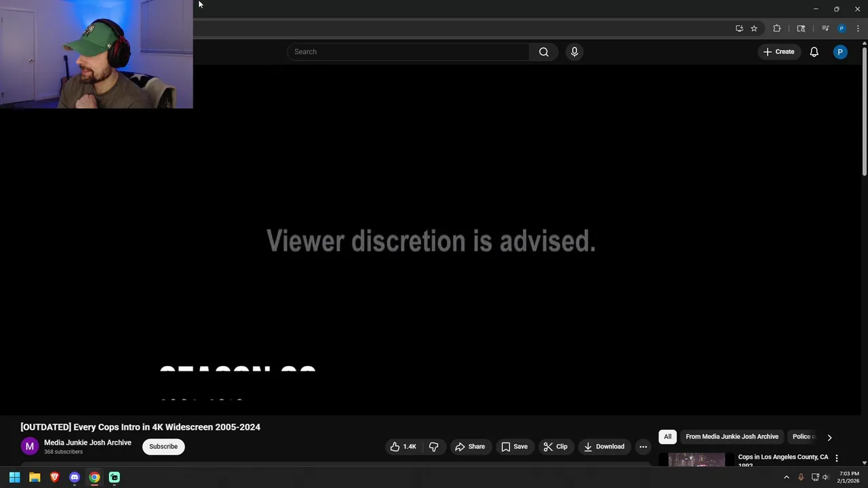Open options for Cops in Los Angeles video
The height and width of the screenshot is (488, 868).
(x=836, y=458)
